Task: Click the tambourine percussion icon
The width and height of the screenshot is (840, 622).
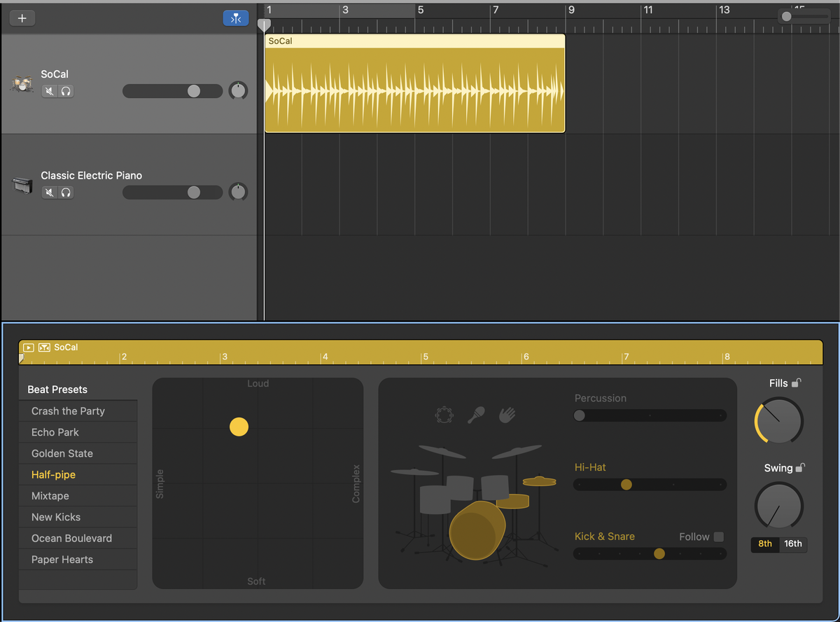Action: pyautogui.click(x=444, y=414)
